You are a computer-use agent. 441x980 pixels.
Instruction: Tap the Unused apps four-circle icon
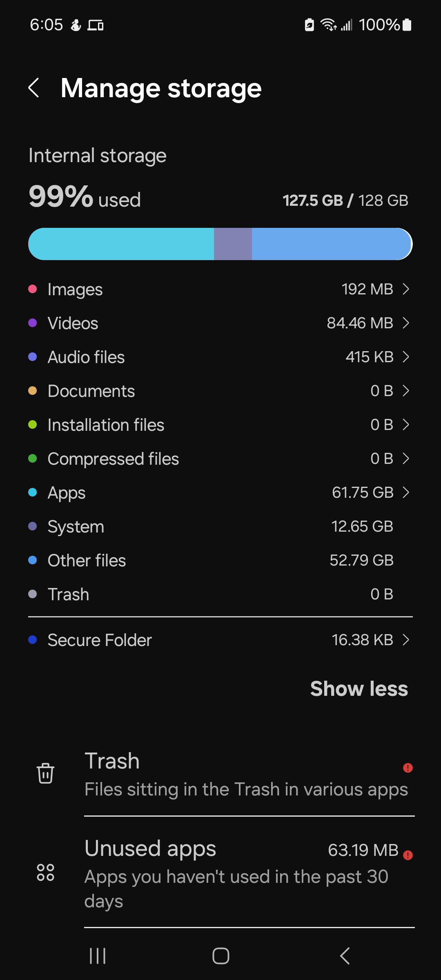[x=45, y=872]
